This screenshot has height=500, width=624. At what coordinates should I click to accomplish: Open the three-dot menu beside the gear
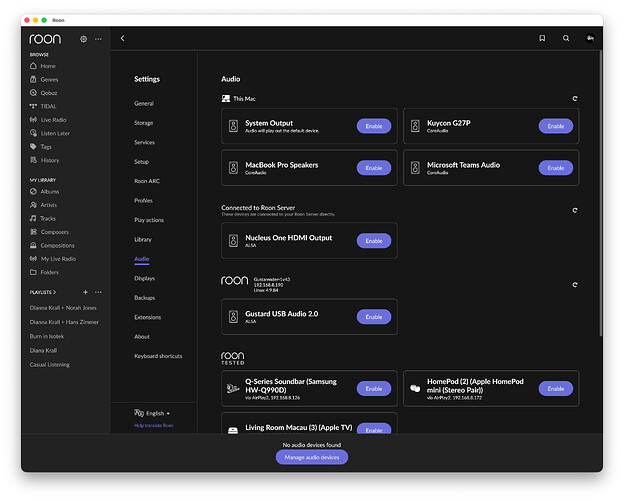pos(98,39)
